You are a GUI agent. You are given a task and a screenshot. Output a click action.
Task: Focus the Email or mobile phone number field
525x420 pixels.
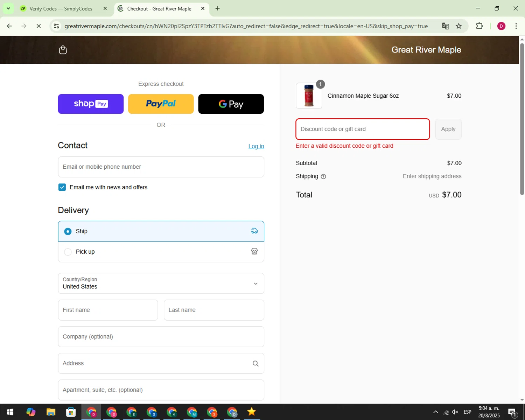point(161,167)
